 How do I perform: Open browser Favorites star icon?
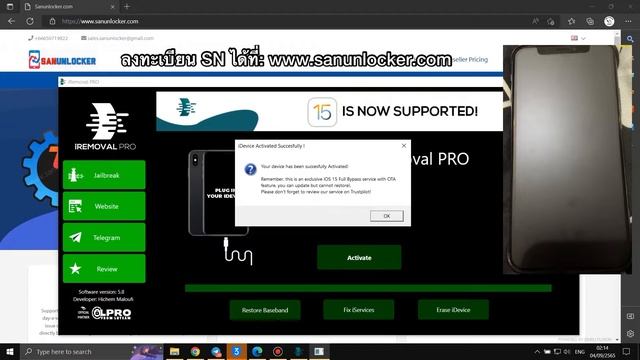pyautogui.click(x=571, y=21)
